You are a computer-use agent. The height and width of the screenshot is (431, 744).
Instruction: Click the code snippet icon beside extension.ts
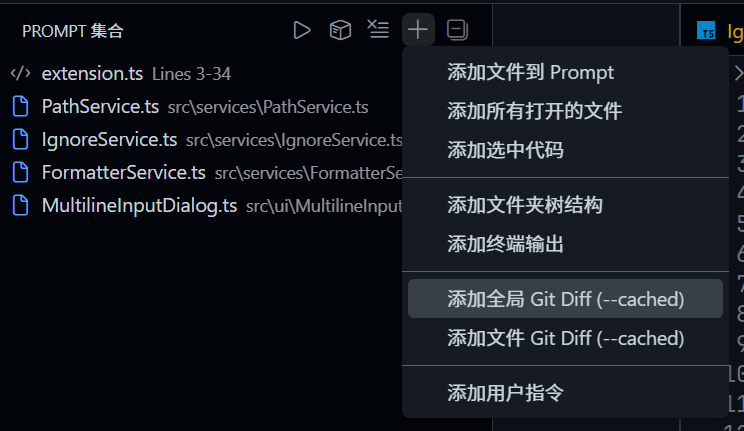20,73
